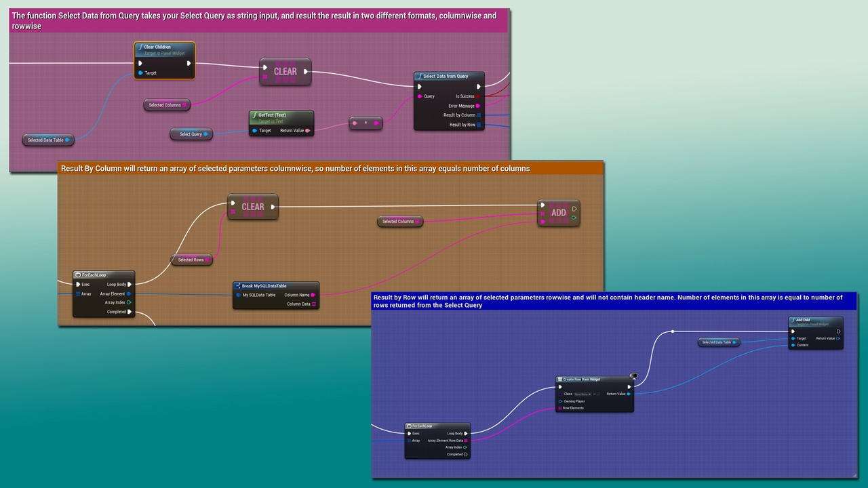Click Target pin on Clear Children node
Viewport: 868px width, 488px height.
pos(140,73)
